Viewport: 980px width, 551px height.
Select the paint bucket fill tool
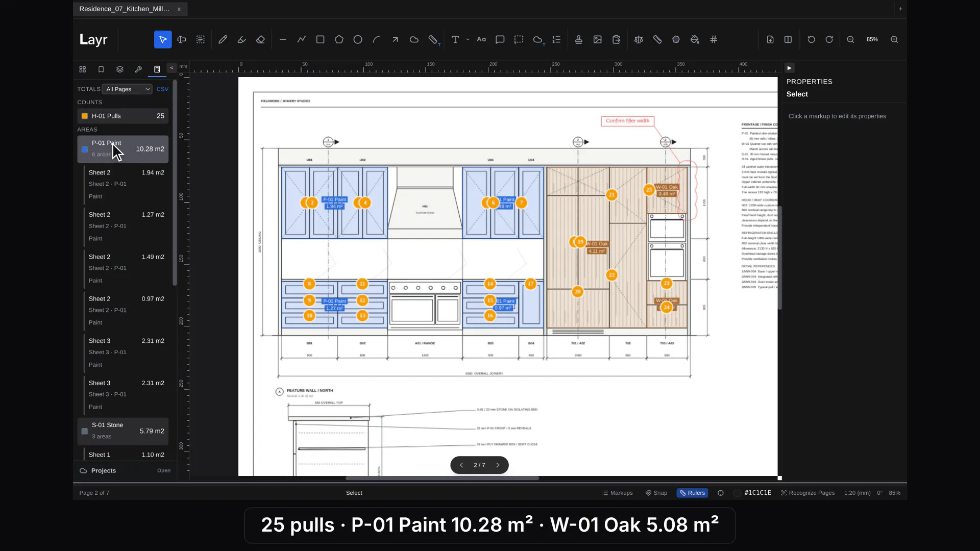pyautogui.click(x=695, y=39)
